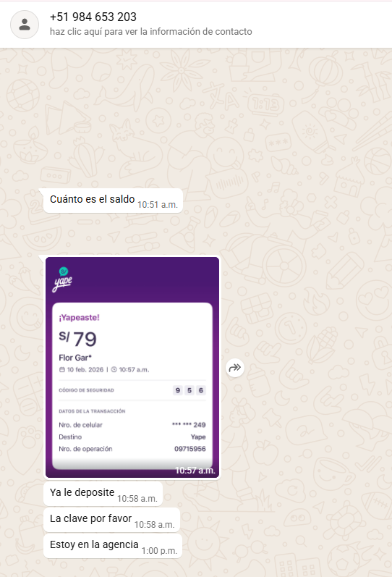Open the contact's profile avatar icon

coord(25,25)
